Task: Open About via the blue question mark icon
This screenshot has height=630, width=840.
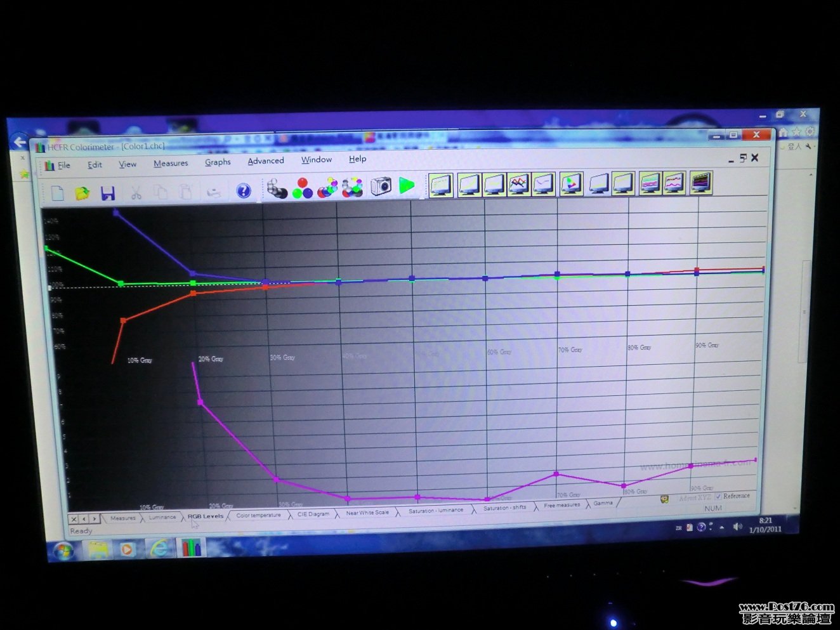Action: [244, 190]
